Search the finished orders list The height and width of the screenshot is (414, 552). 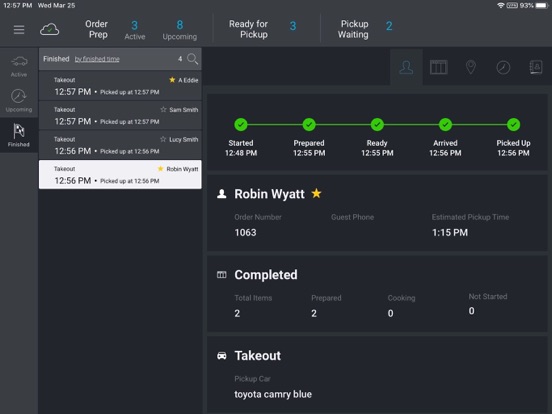(193, 59)
